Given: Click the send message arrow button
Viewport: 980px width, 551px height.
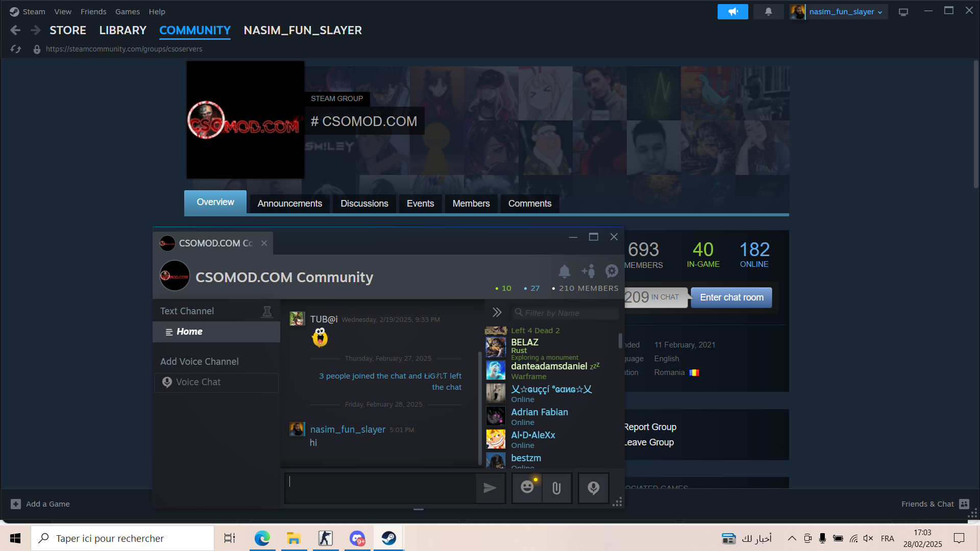Looking at the screenshot, I should [x=490, y=488].
